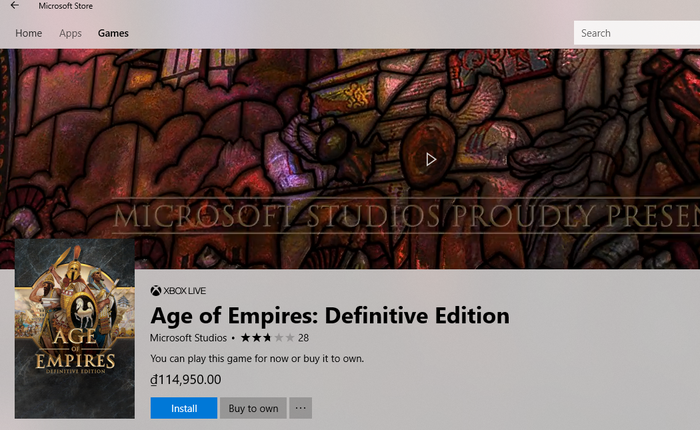Select the Games tab
The width and height of the screenshot is (700, 430).
[113, 33]
